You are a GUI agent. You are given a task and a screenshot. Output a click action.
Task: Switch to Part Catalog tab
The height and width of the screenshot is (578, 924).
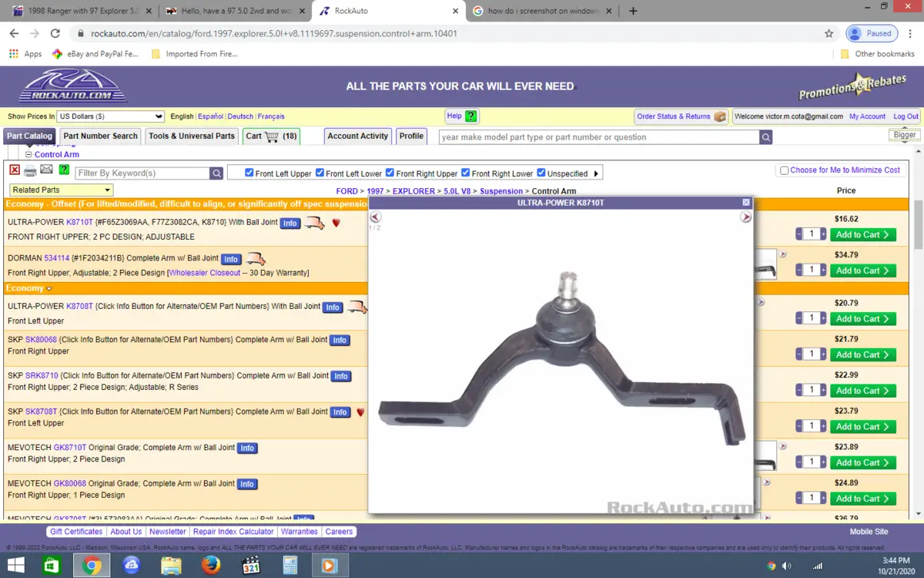tap(29, 136)
